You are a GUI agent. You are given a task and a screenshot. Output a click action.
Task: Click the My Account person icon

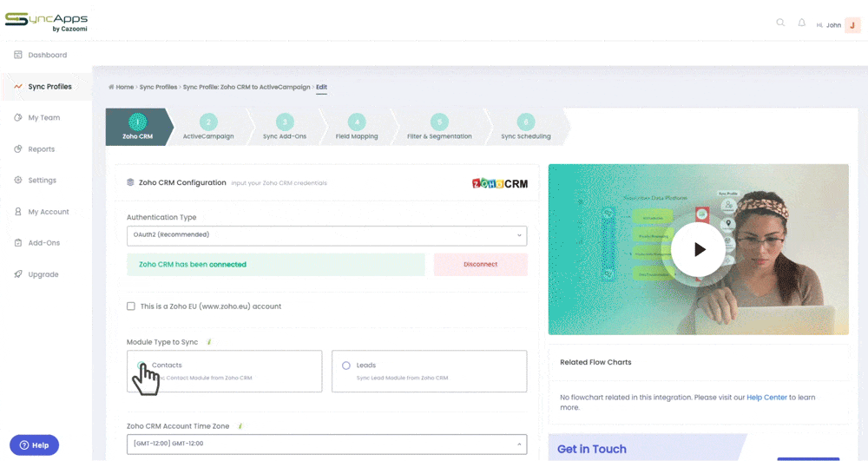point(17,212)
